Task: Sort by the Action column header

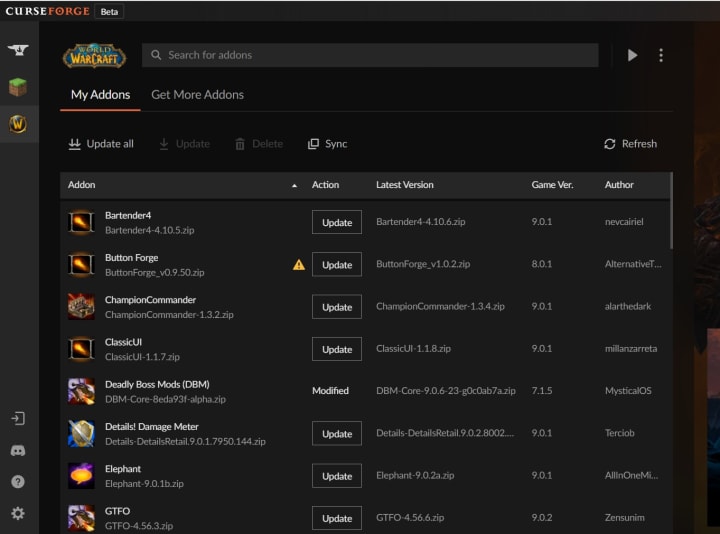Action: 326,185
